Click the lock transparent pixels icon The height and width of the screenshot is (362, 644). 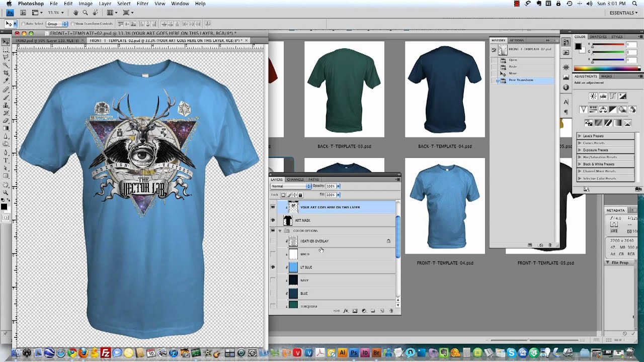pos(283,195)
